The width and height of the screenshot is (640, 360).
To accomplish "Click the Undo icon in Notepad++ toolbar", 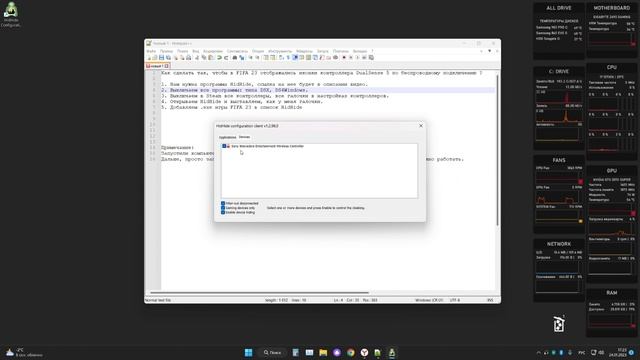I will (x=220, y=58).
